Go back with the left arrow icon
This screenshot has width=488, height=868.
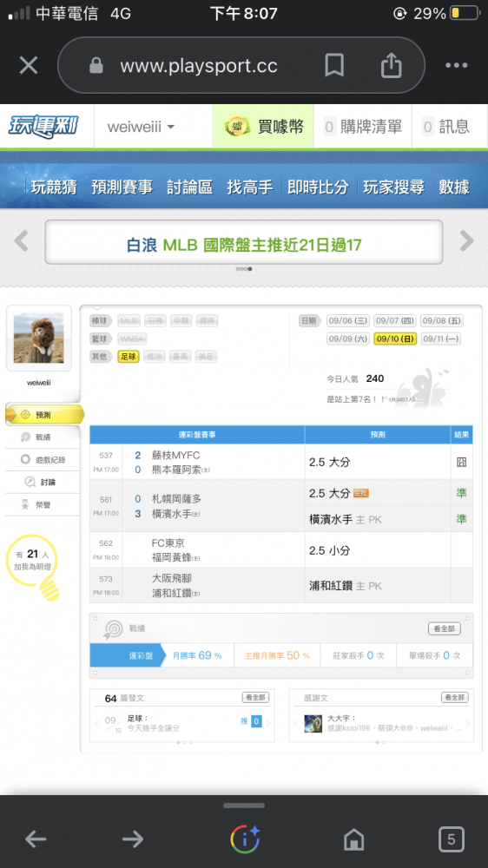pos(36,839)
